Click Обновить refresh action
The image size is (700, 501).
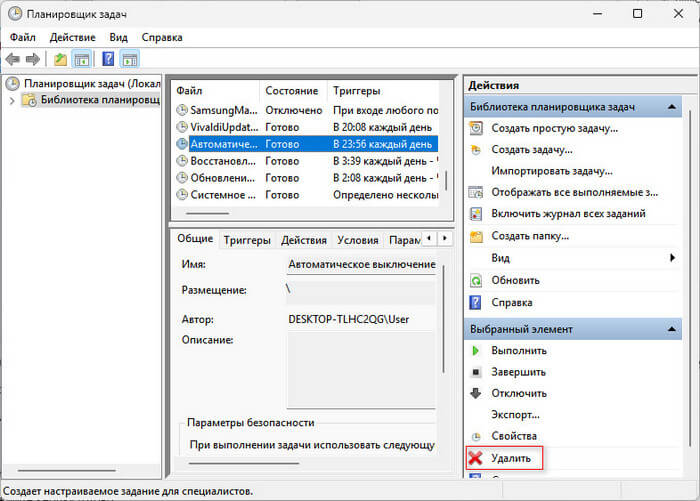(x=515, y=280)
